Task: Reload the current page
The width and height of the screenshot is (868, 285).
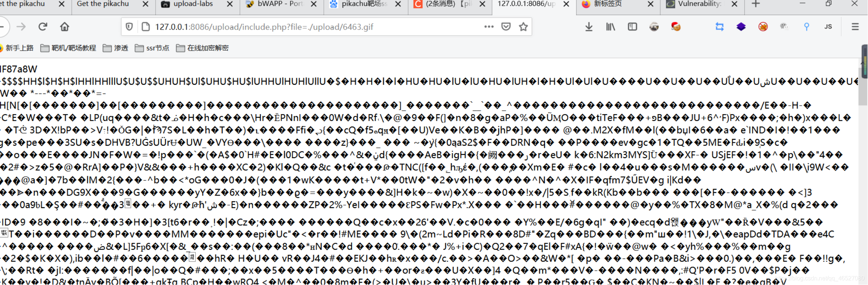Action: pos(43,26)
